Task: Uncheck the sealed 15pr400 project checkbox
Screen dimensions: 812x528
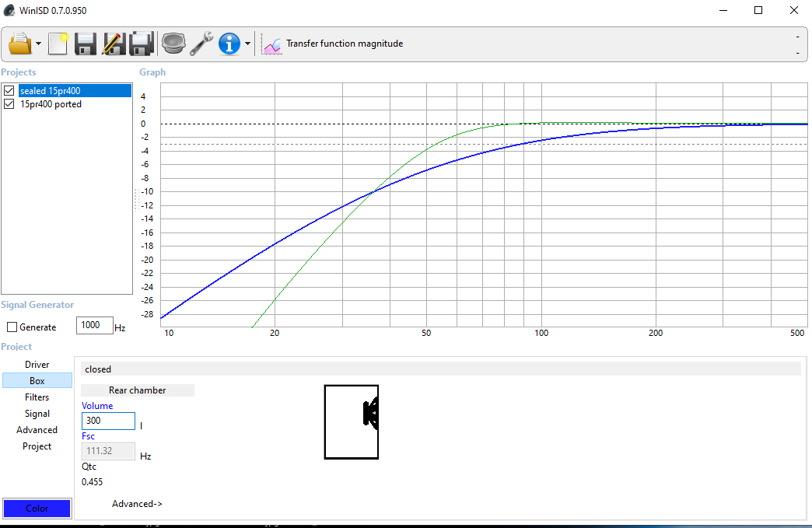Action: click(x=9, y=90)
